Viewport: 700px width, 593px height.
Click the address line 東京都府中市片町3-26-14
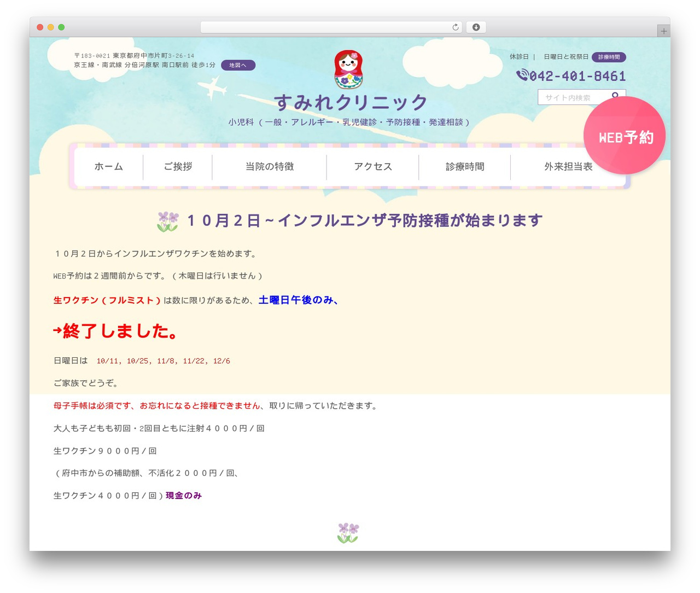tap(134, 56)
